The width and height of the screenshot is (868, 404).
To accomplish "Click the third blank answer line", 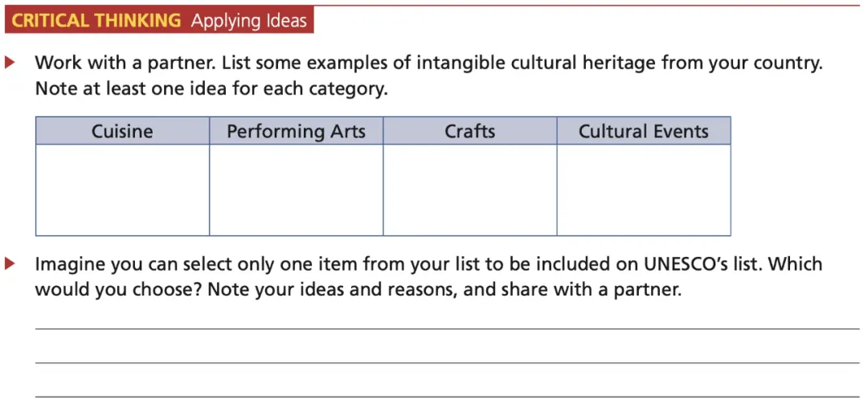I will point(448,397).
